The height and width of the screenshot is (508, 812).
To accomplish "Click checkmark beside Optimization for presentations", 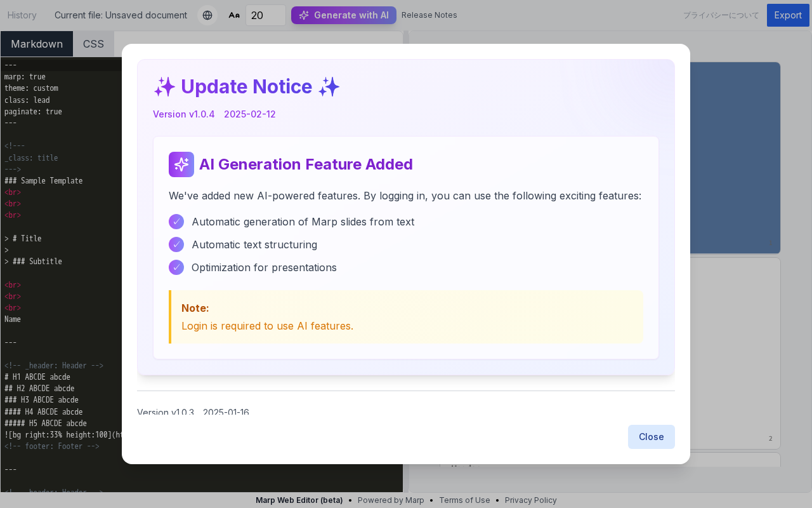I will click(176, 267).
